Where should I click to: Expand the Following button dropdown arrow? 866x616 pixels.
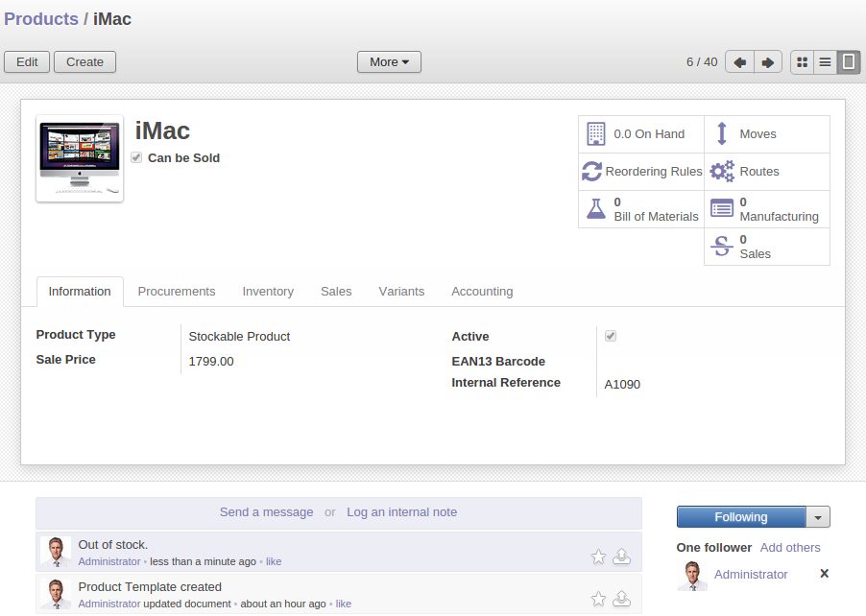(x=818, y=517)
